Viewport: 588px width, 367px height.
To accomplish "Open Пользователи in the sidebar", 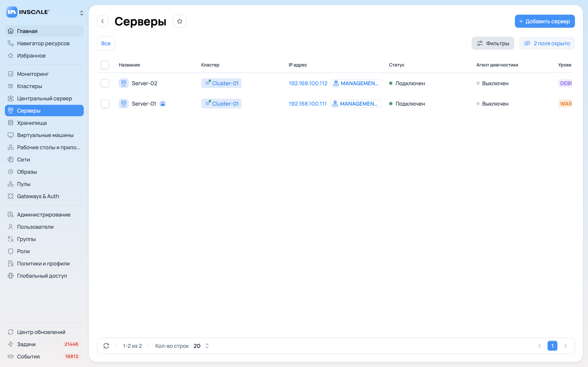I will pyautogui.click(x=44, y=227).
